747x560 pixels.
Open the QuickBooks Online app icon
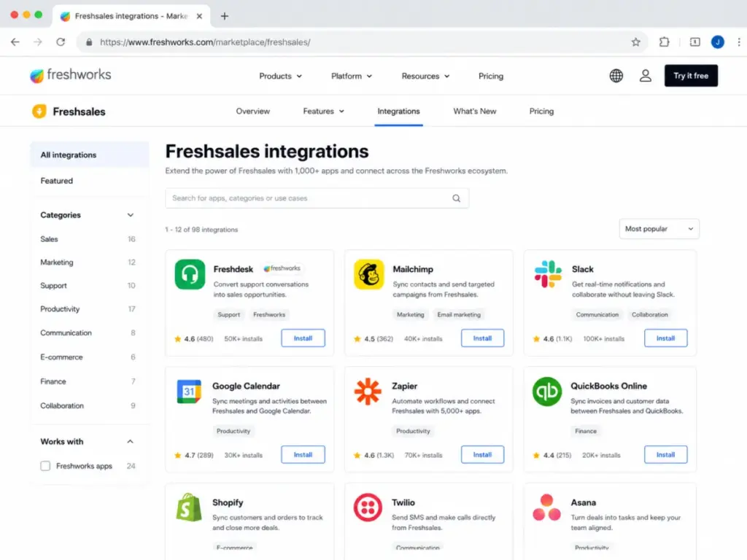(547, 392)
